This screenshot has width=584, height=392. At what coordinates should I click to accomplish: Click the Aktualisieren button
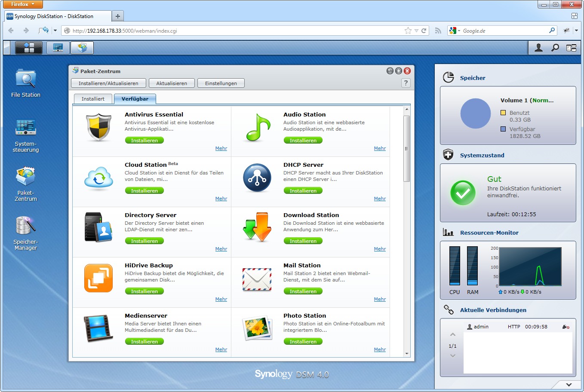pos(172,83)
